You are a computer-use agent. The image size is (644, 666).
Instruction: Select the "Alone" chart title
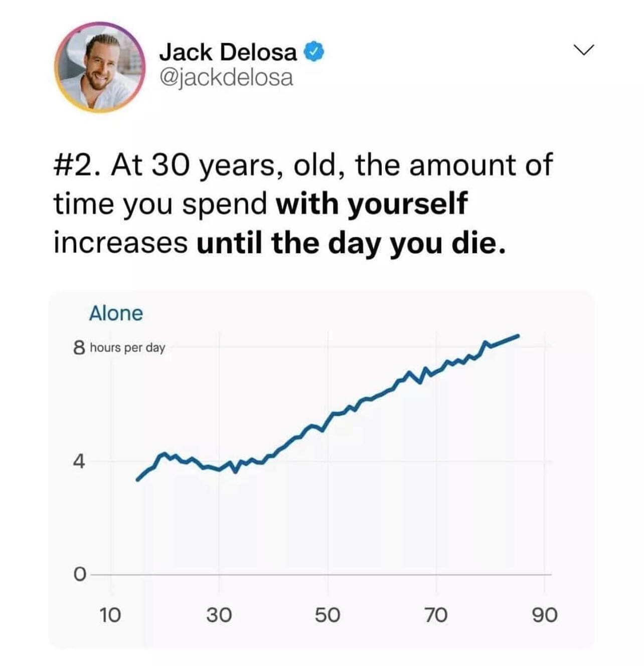tap(116, 313)
